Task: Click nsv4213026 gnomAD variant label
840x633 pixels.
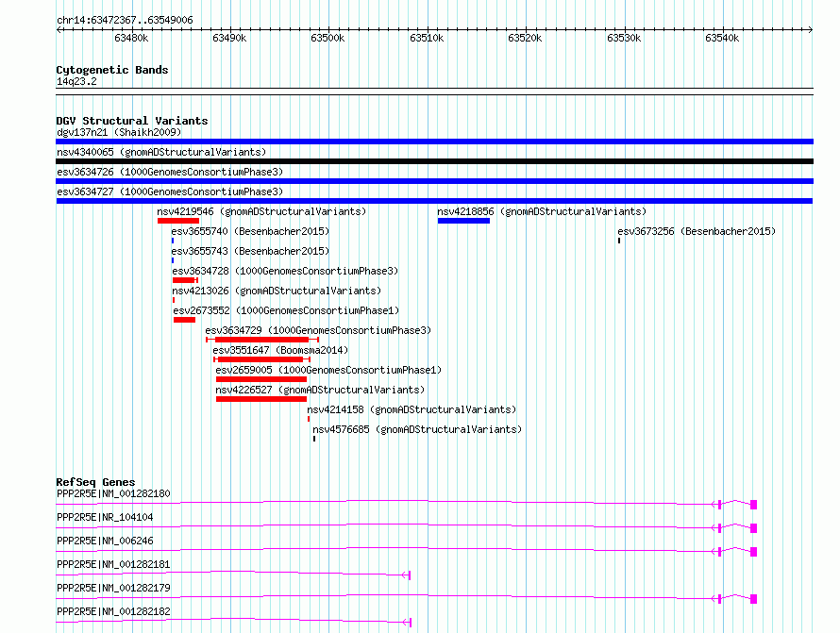Action: coord(277,291)
